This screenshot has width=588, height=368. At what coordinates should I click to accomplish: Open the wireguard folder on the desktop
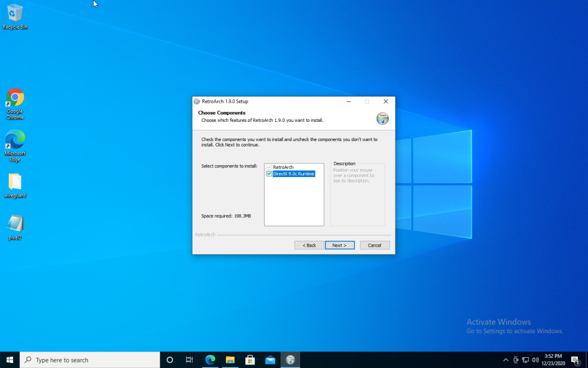coord(14,183)
